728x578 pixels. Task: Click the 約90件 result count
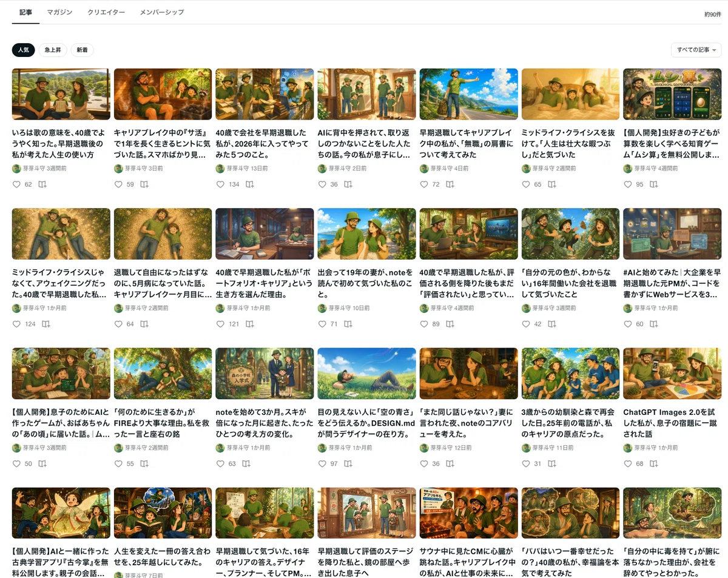713,13
